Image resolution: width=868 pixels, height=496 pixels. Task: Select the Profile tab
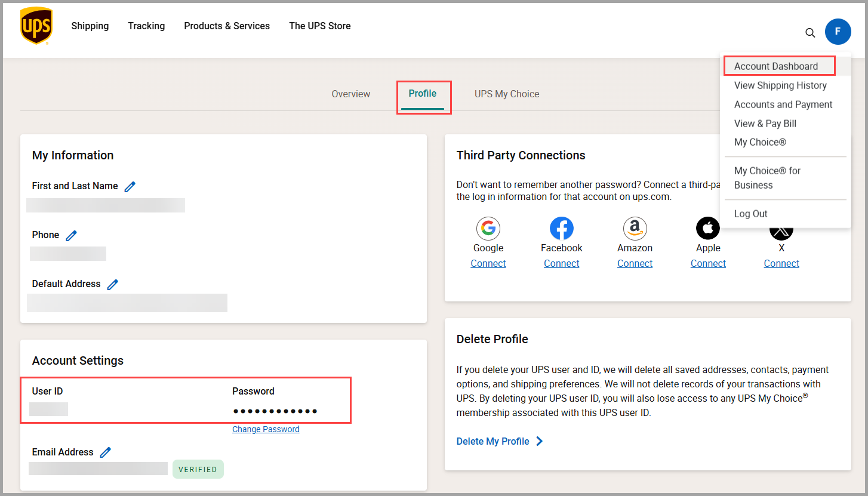423,94
